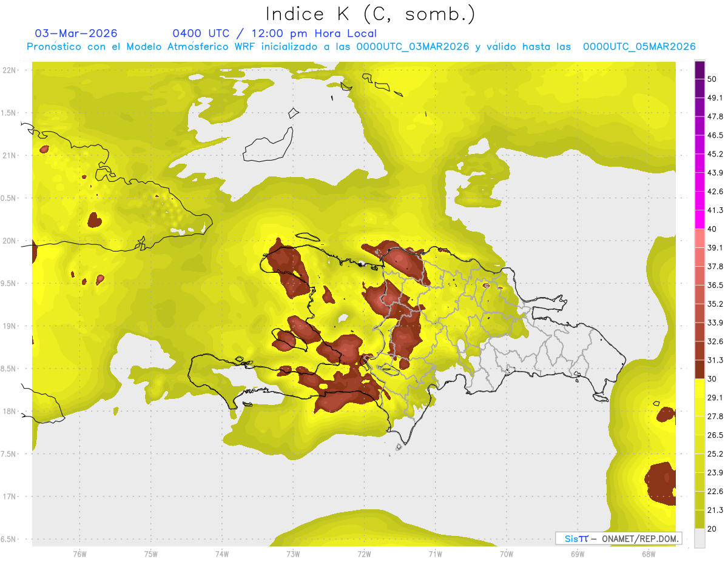Select the bright yellow swatch between 29.1 and 30
The height and width of the screenshot is (562, 728).
pos(699,388)
